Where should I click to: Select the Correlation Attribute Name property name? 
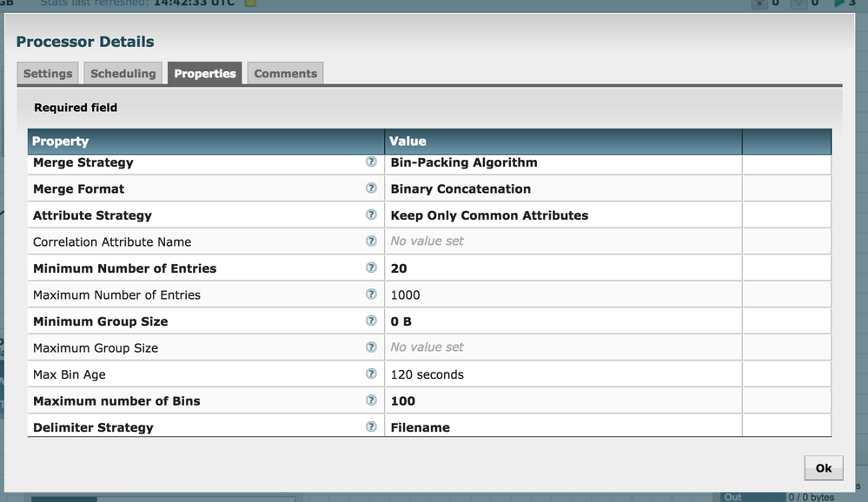(x=112, y=241)
